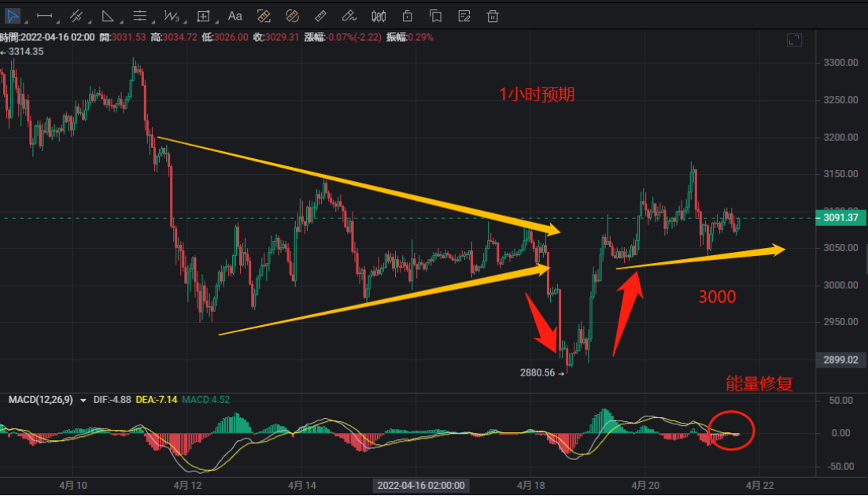Click the 4月 18 date label
This screenshot has width=868, height=496.
[x=531, y=486]
